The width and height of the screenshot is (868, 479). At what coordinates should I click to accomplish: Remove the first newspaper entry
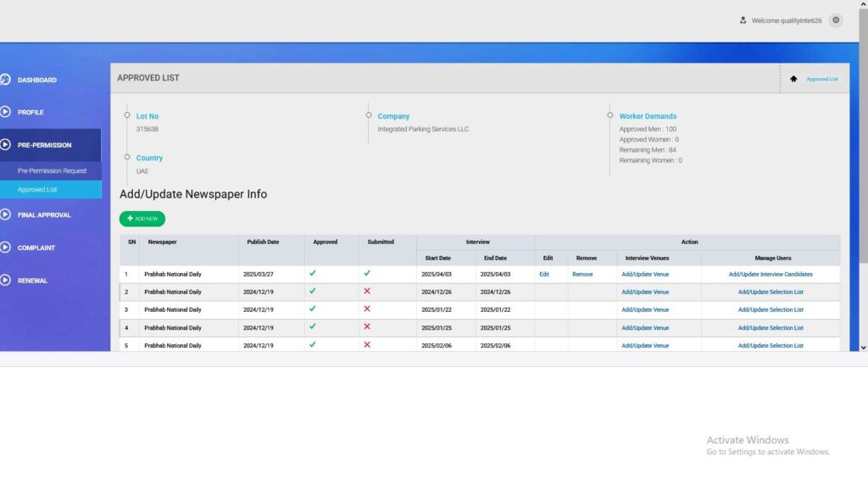(582, 275)
